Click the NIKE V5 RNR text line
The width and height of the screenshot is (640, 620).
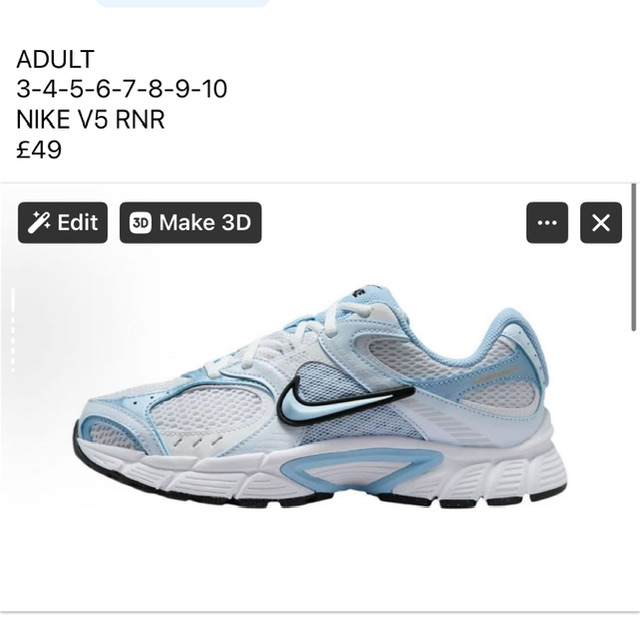pyautogui.click(x=90, y=119)
